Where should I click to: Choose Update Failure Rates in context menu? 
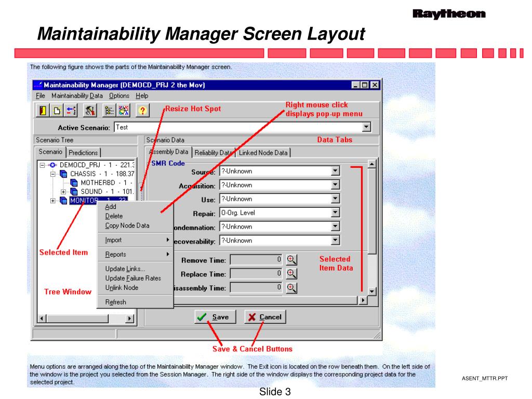tap(136, 278)
